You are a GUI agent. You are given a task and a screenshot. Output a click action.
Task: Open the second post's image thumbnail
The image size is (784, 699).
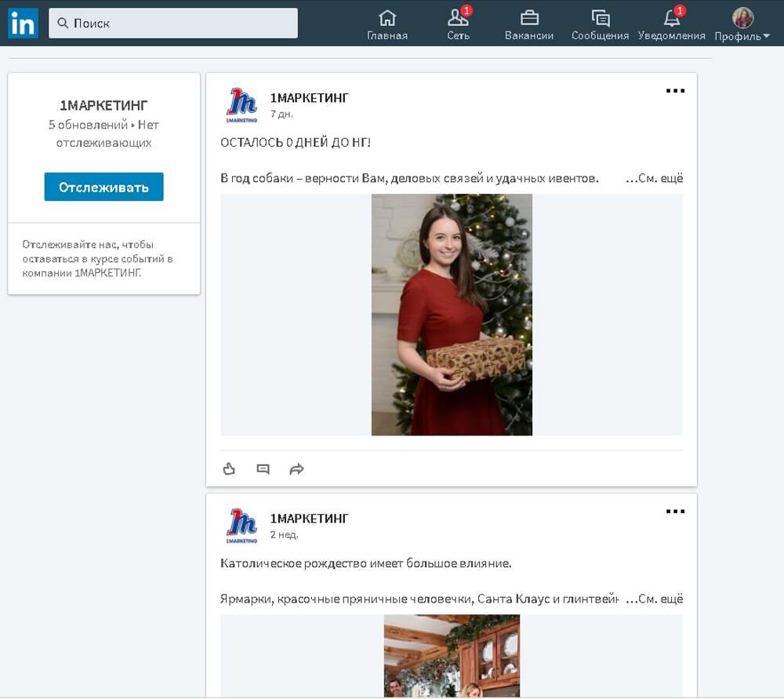click(x=452, y=656)
